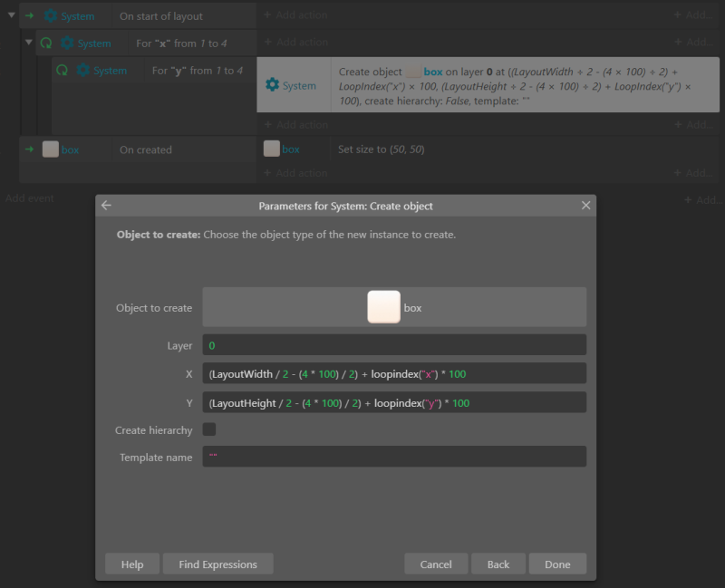Click gear icon on start of layout event
The width and height of the screenshot is (725, 588).
tap(51, 15)
